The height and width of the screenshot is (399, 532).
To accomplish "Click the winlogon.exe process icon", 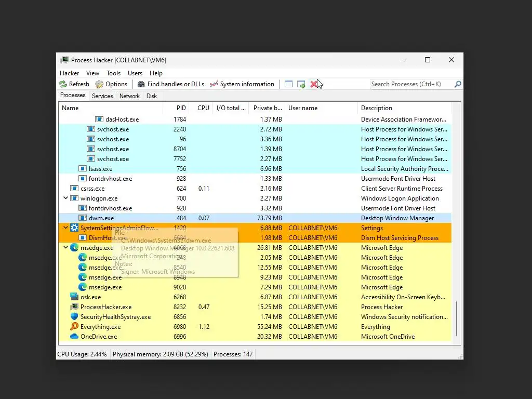I will (74, 198).
